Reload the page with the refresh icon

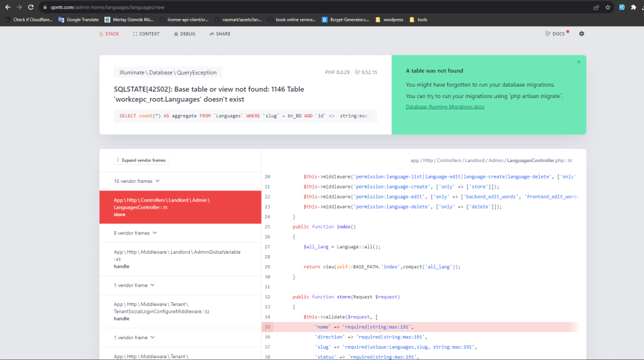click(x=30, y=7)
